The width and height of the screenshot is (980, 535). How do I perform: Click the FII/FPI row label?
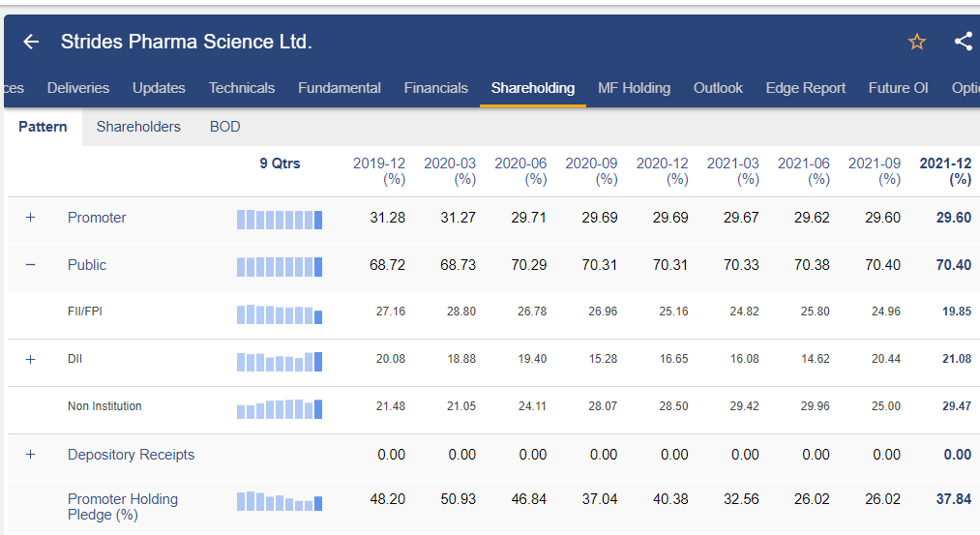[x=85, y=312]
